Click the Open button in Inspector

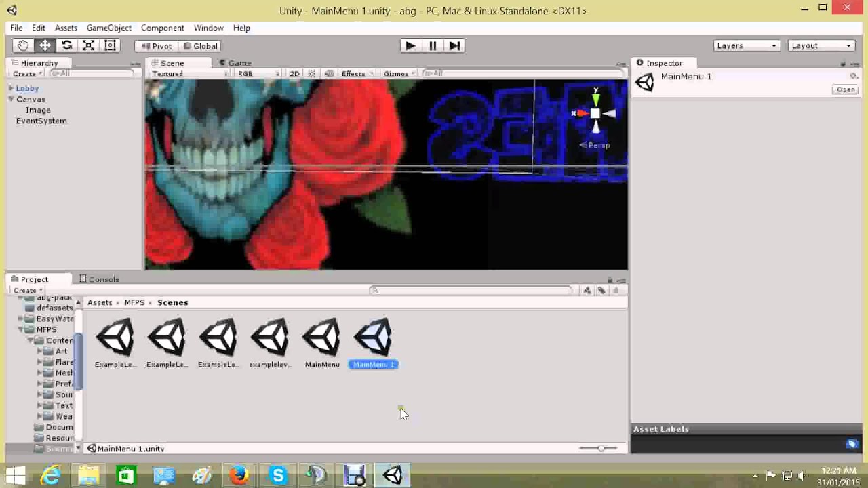[846, 89]
